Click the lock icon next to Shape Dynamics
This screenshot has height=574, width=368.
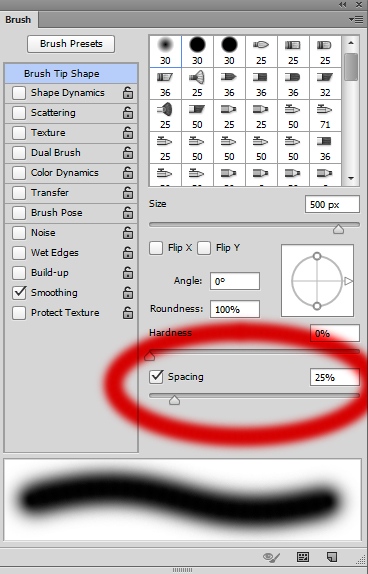[128, 93]
